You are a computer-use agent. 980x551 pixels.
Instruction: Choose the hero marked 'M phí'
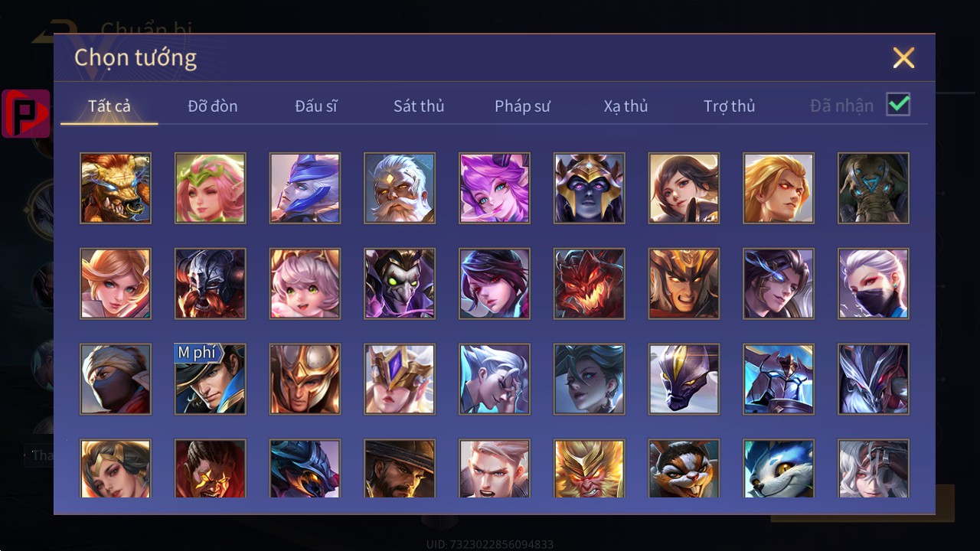tap(211, 380)
